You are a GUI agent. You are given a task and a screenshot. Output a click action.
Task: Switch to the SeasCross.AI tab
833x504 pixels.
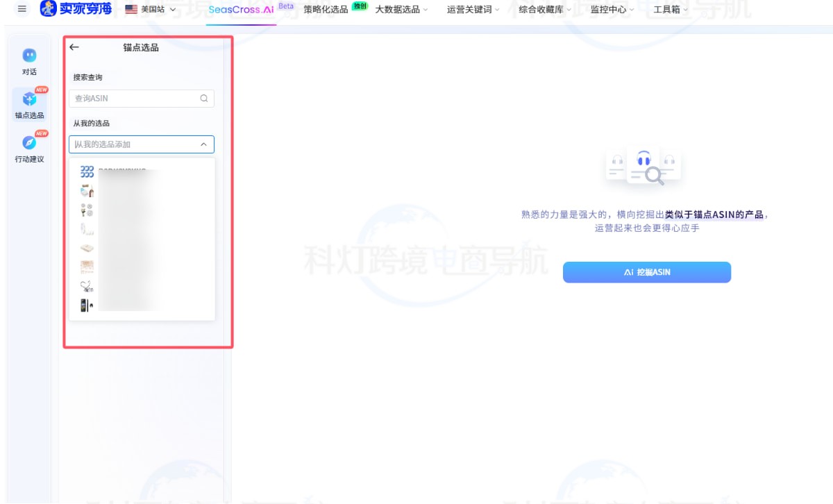pos(241,10)
